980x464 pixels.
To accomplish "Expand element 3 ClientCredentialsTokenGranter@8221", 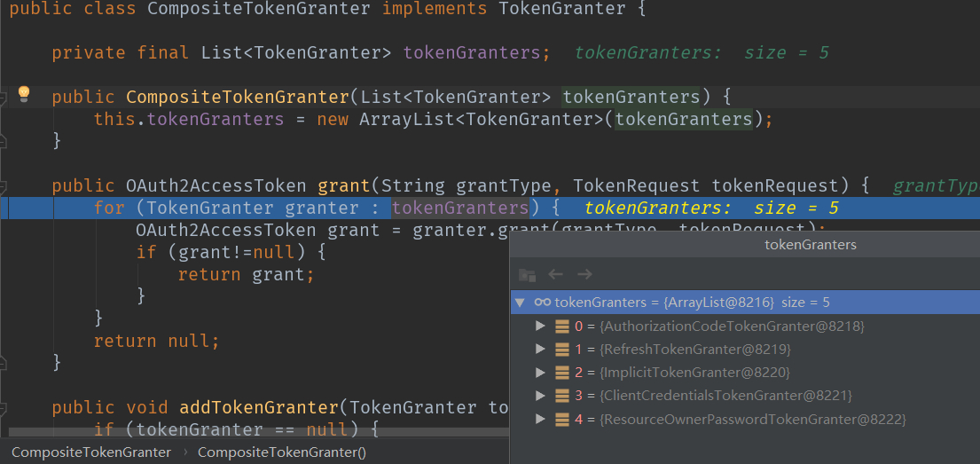I will (x=541, y=396).
